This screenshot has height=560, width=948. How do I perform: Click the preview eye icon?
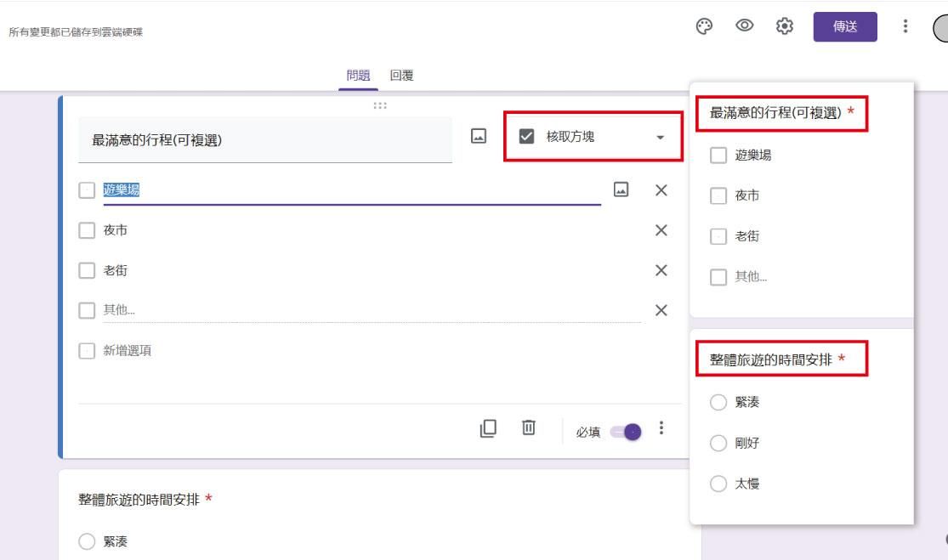(744, 26)
